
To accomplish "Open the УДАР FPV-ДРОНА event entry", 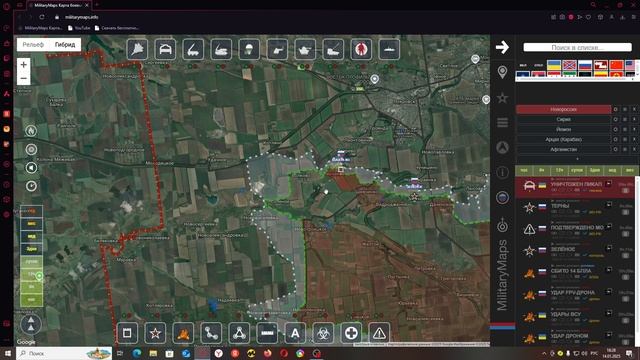I will pyautogui.click(x=576, y=294).
